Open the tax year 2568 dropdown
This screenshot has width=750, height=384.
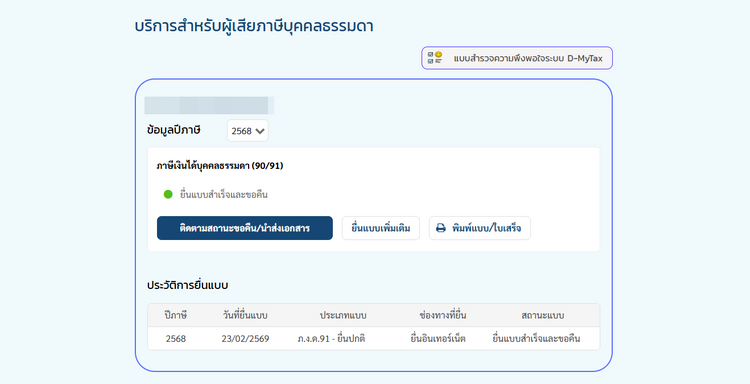pyautogui.click(x=248, y=131)
